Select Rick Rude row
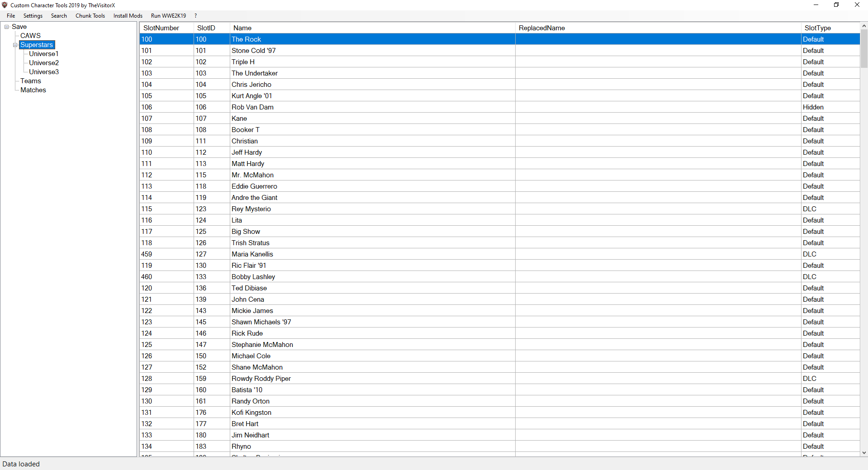Viewport: 868px width, 470px height. 499,333
